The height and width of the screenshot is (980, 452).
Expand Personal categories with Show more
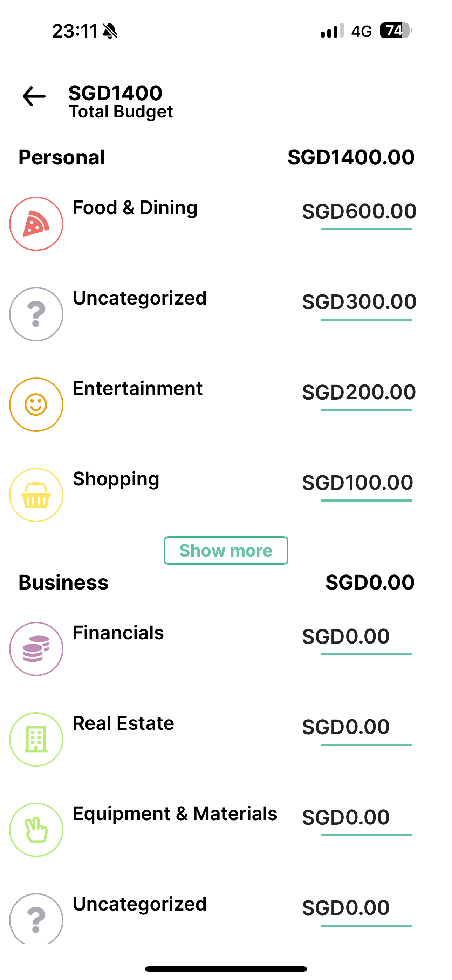tap(226, 551)
